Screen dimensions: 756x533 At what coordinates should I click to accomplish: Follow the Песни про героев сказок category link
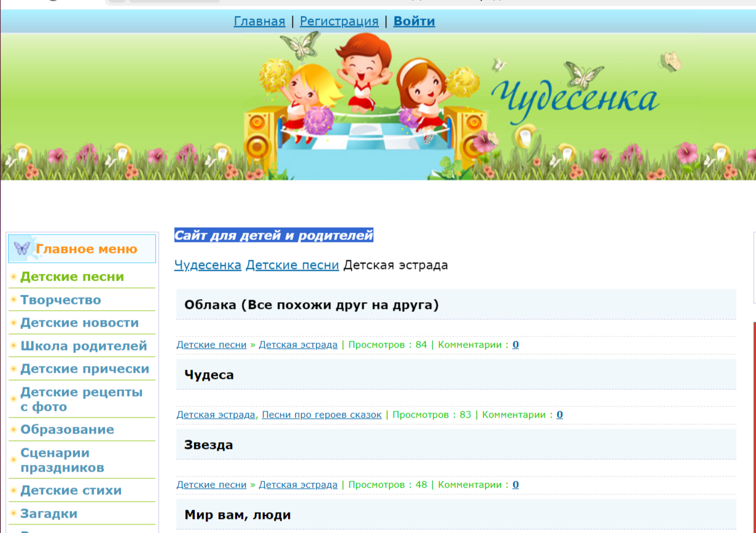pyautogui.click(x=321, y=415)
